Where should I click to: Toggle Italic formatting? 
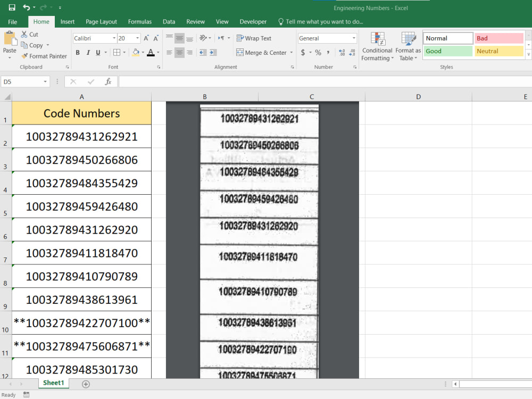(88, 53)
